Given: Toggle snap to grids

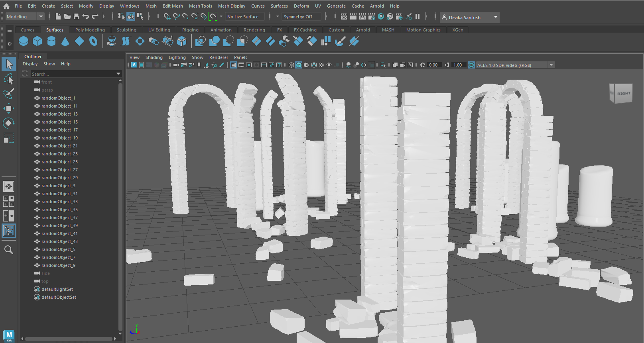Looking at the screenshot, I should [x=167, y=16].
